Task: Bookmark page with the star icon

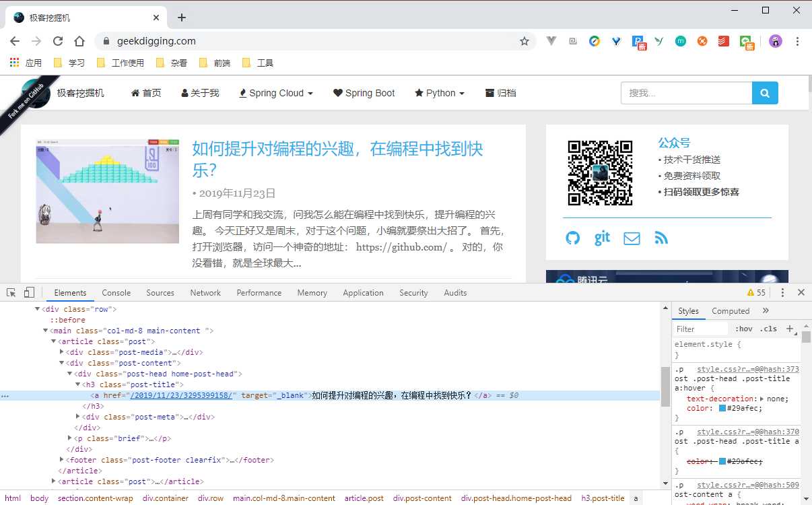Action: pyautogui.click(x=525, y=41)
